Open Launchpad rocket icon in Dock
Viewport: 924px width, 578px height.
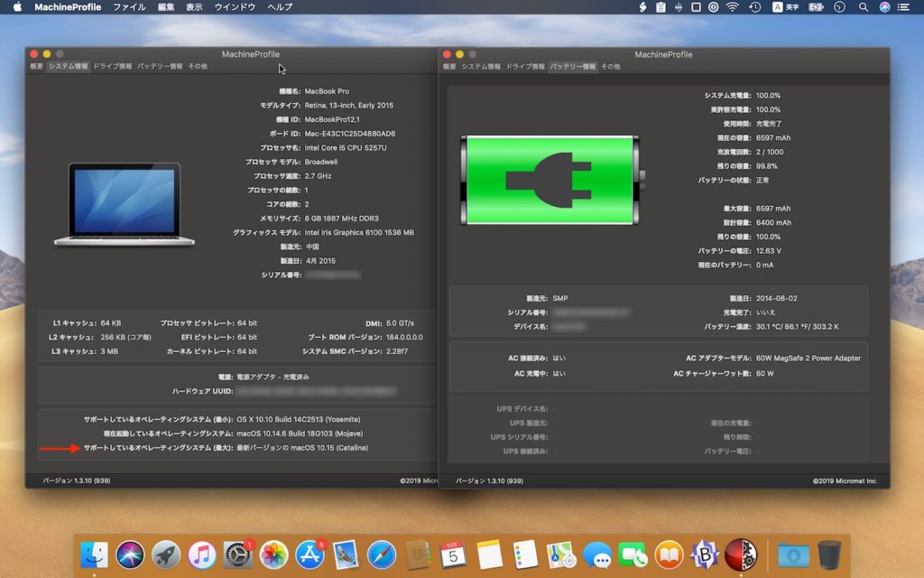pyautogui.click(x=166, y=555)
